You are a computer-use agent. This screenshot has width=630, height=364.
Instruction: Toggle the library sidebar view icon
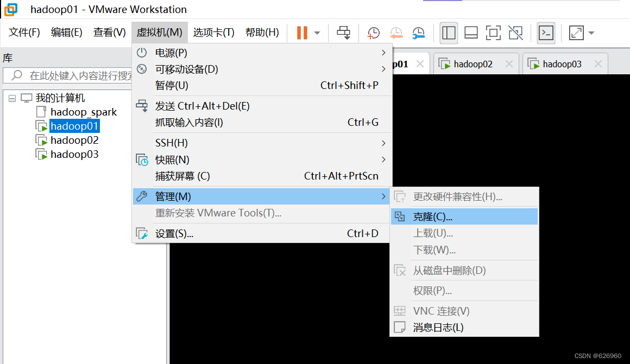[449, 33]
